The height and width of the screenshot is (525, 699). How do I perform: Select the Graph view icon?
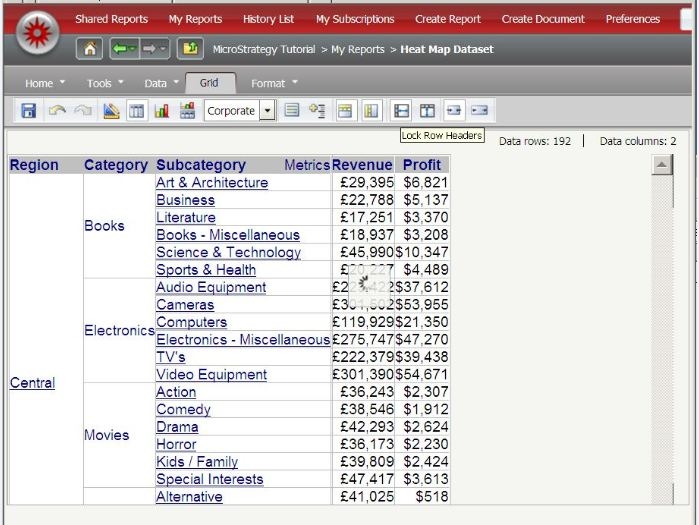coord(161,111)
